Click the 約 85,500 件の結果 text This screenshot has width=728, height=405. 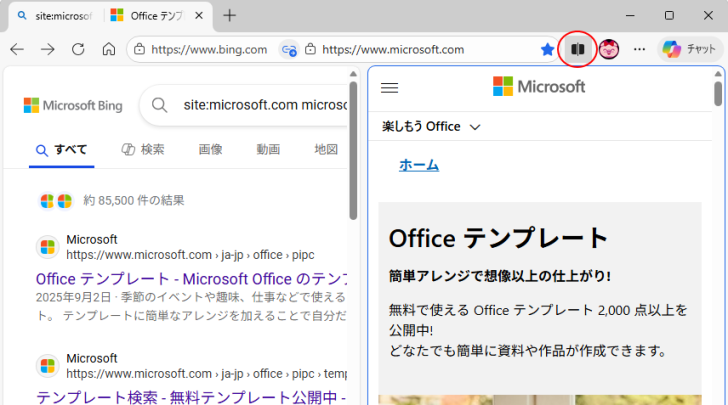(134, 201)
